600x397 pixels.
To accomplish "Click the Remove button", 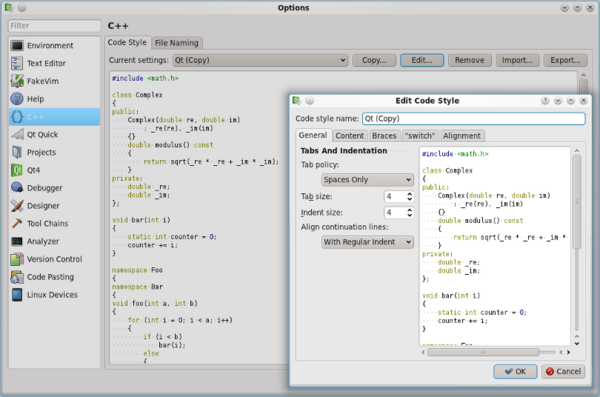I will click(470, 60).
